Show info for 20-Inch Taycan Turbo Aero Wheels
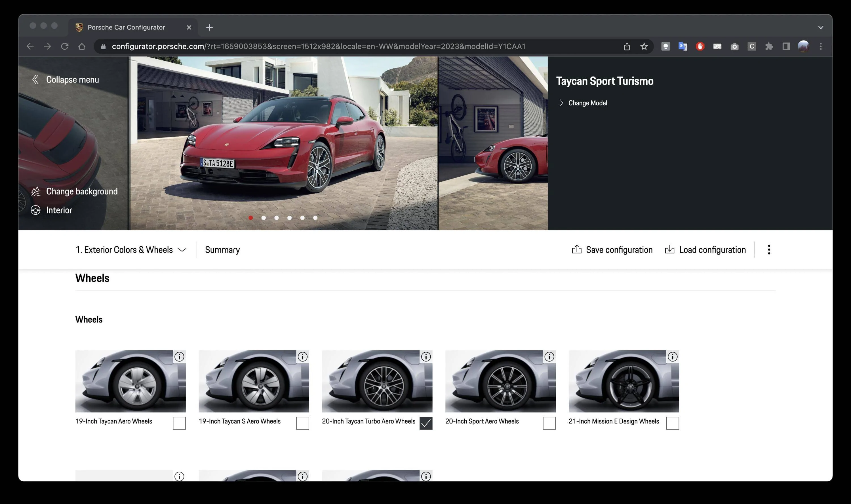851x504 pixels. 426,357
